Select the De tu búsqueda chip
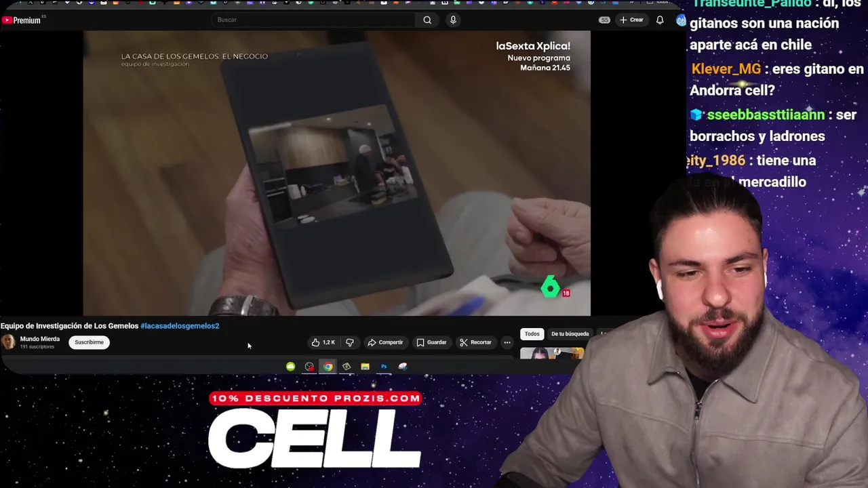This screenshot has width=868, height=488. tap(570, 333)
